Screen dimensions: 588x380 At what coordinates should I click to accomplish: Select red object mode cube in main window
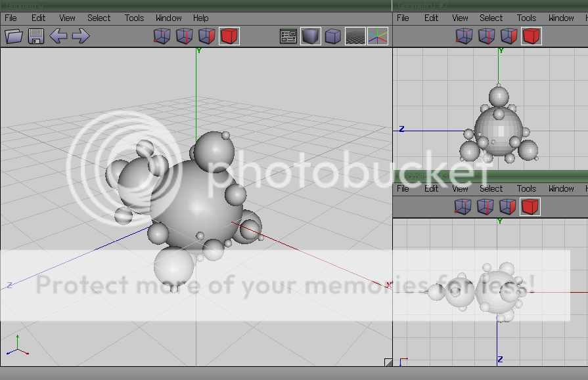(229, 36)
